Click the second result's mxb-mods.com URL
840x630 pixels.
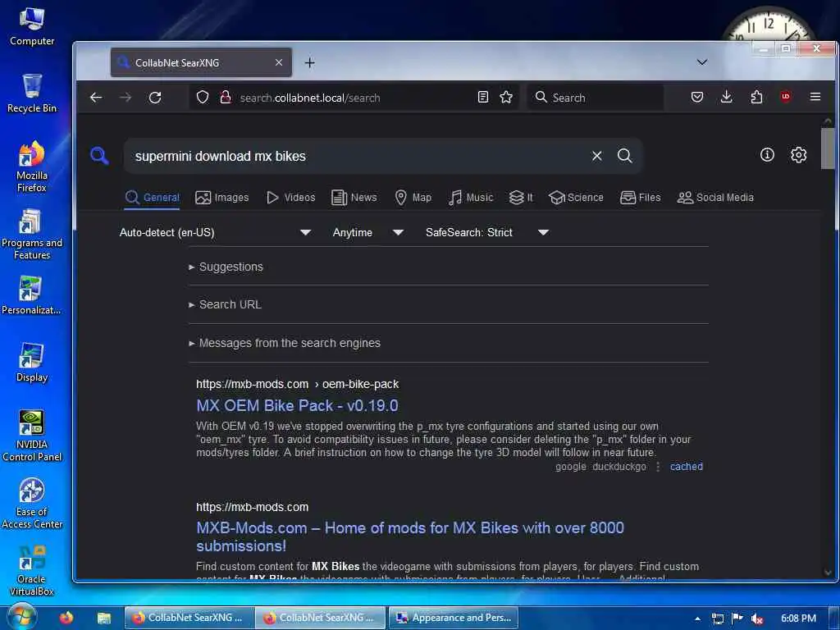253,507
